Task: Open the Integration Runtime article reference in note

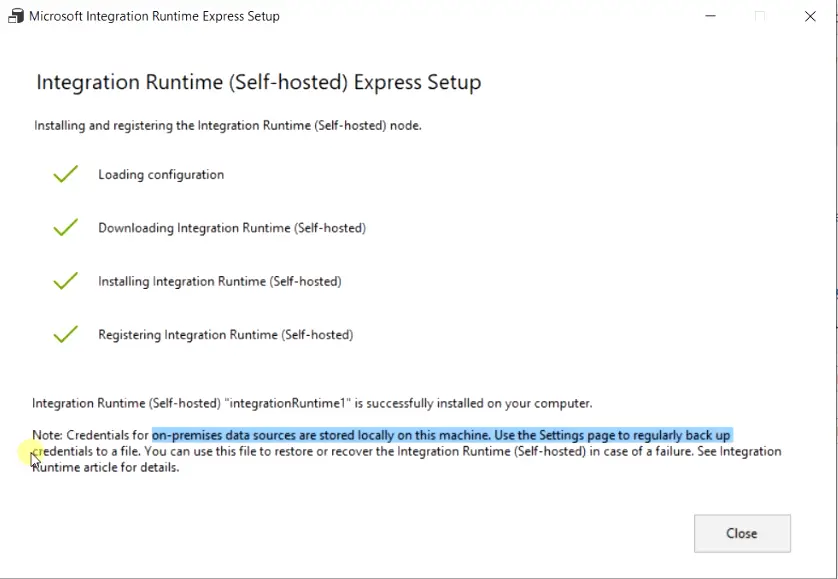Action: [x=406, y=459]
